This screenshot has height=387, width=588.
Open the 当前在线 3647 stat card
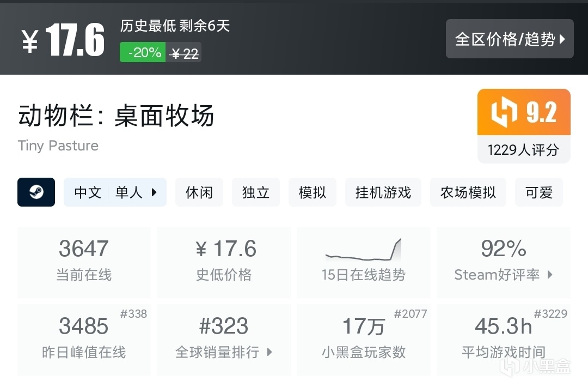pos(84,262)
